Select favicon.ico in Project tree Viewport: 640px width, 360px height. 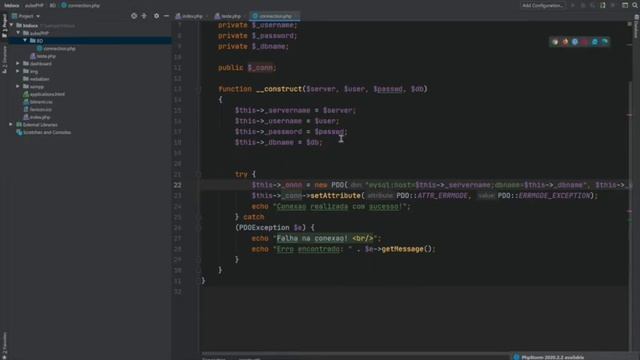pyautogui.click(x=38, y=109)
